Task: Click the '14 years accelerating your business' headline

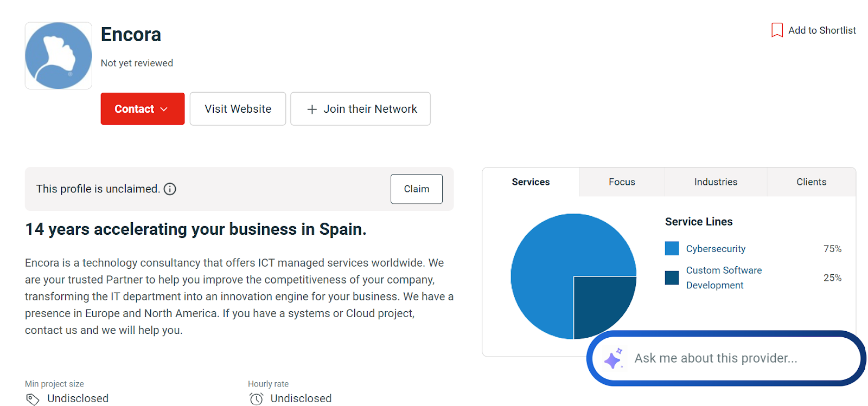Action: pos(196,229)
